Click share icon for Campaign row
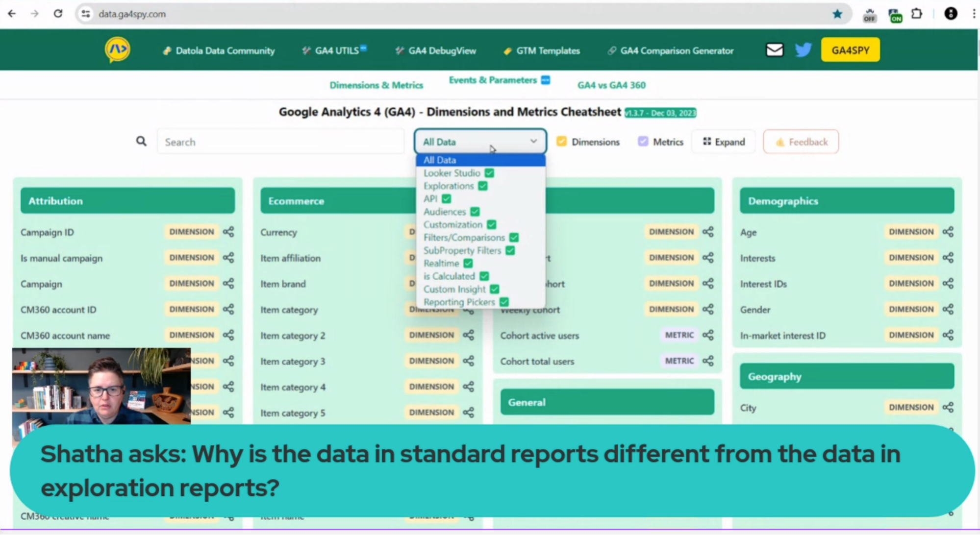Screen dimensions: 980x535 point(228,284)
